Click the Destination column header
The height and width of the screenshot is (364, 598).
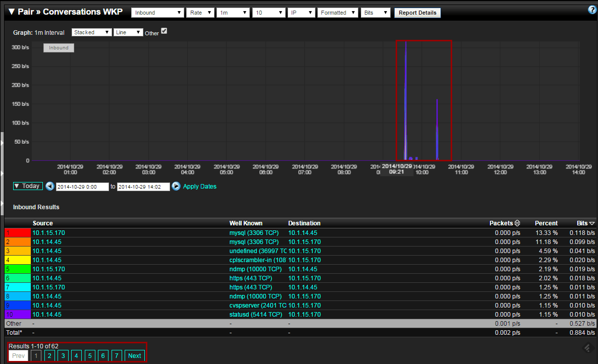pos(304,223)
